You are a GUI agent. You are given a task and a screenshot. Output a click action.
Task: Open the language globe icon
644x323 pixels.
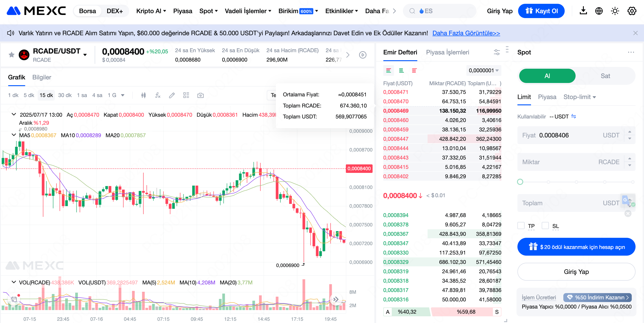[x=599, y=11]
